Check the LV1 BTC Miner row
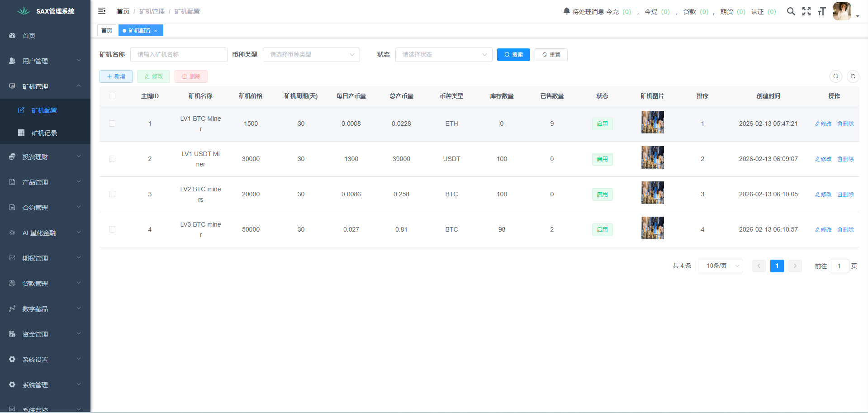Viewport: 868px width, 413px height. 112,123
